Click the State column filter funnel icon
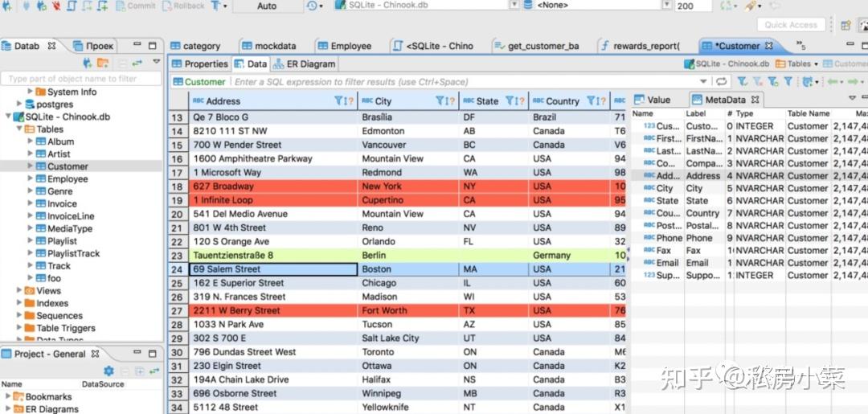This screenshot has height=414, width=868. tap(510, 100)
